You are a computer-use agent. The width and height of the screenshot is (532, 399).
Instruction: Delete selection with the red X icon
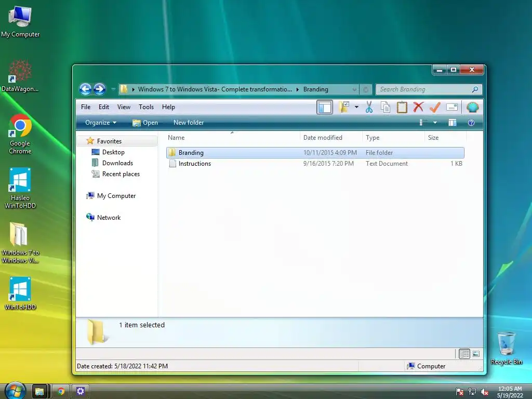pyautogui.click(x=418, y=107)
